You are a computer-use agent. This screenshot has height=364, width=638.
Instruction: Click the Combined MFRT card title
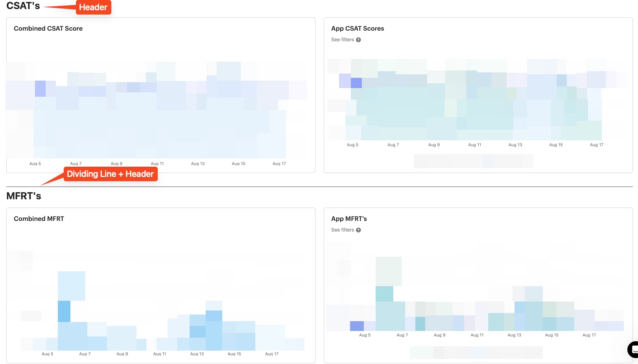(39, 219)
